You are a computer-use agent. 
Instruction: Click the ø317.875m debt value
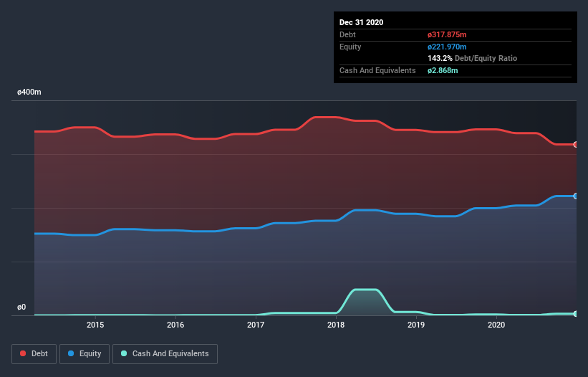pos(447,35)
